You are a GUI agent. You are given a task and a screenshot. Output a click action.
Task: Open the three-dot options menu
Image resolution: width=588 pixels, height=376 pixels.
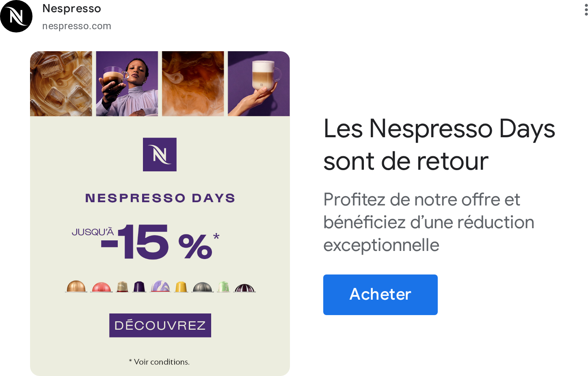pos(586,9)
